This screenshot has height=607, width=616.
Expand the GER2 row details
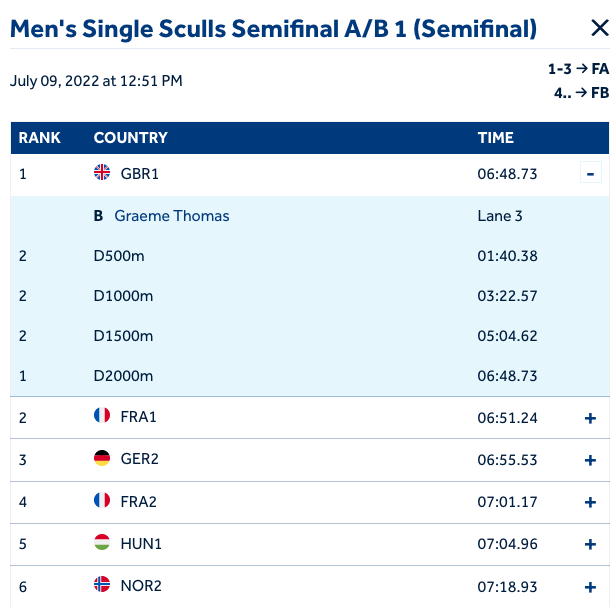coord(590,460)
